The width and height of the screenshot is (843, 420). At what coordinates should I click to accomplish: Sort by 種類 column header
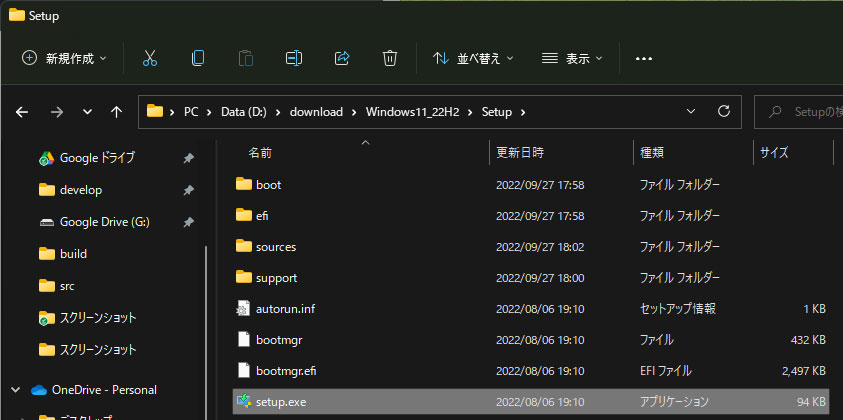[x=652, y=153]
